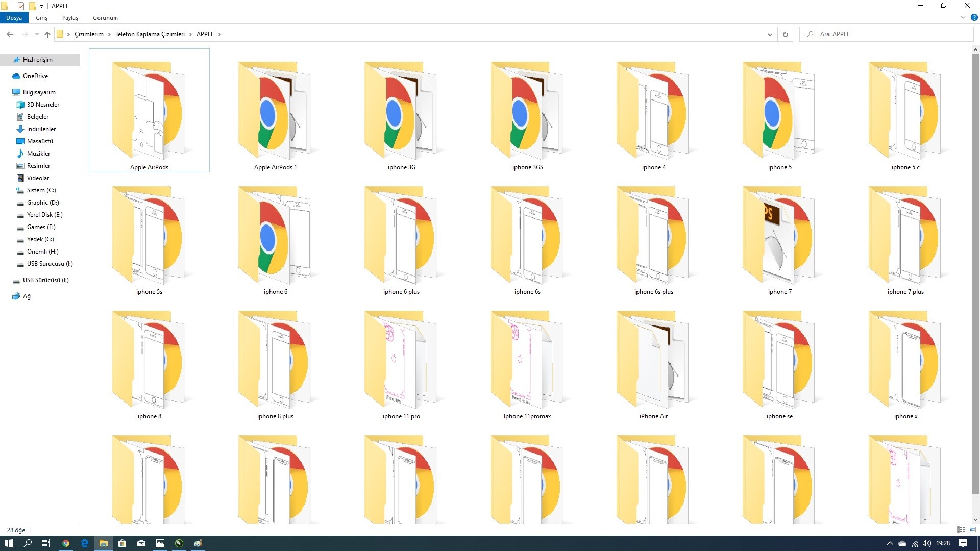Select Hızlı erişim in the navigation pane
Viewport: 980px width, 551px height.
click(x=40, y=60)
